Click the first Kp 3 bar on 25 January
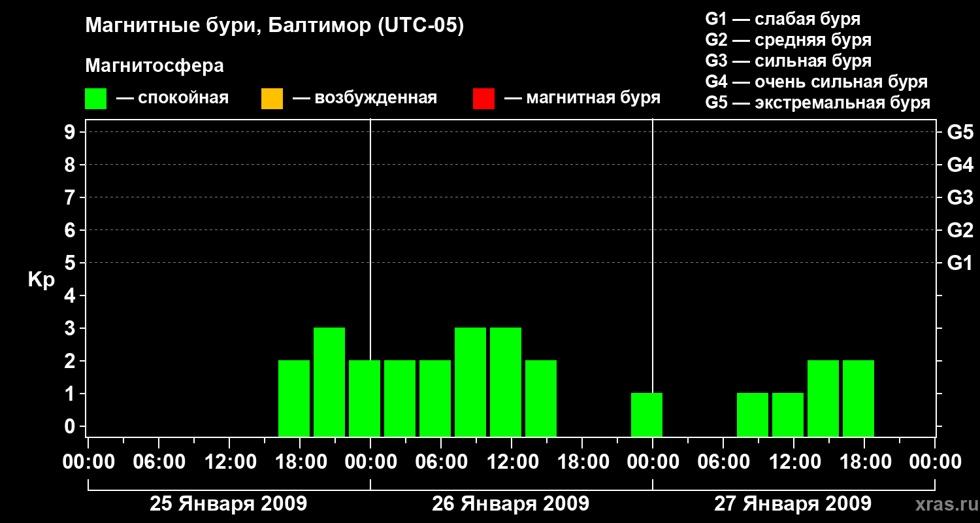Image resolution: width=980 pixels, height=523 pixels. (x=329, y=382)
